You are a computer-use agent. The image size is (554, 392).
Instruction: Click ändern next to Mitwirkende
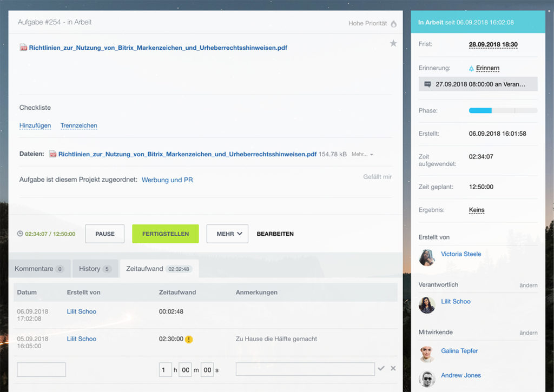click(529, 333)
